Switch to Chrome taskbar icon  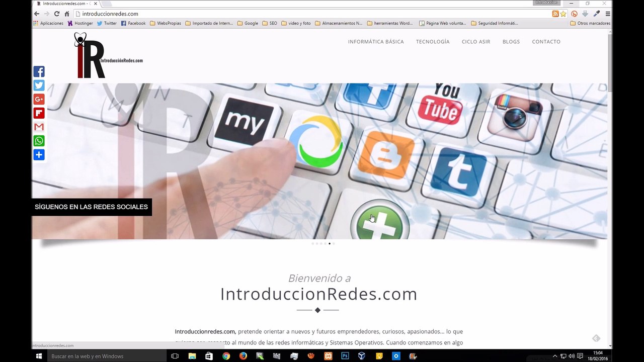tap(226, 356)
